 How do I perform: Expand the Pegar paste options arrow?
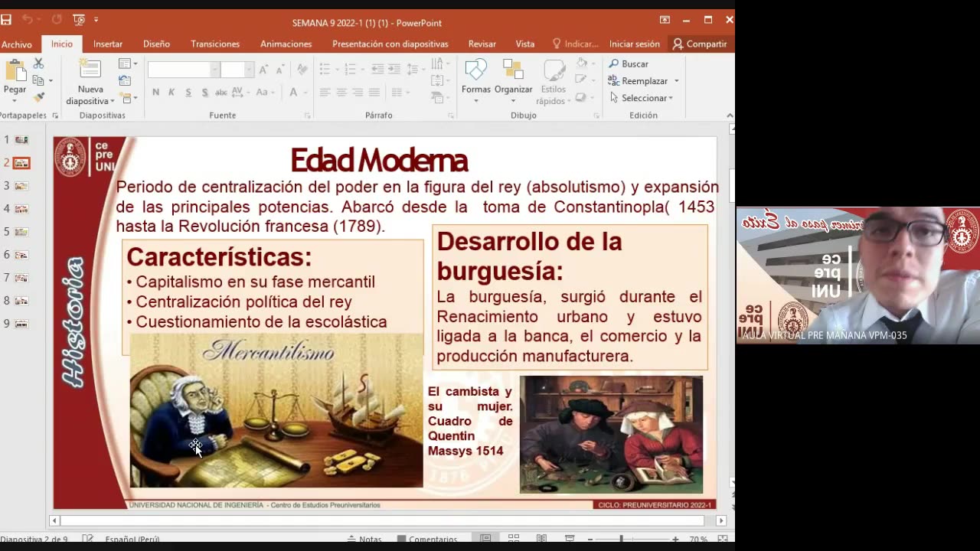pyautogui.click(x=15, y=100)
